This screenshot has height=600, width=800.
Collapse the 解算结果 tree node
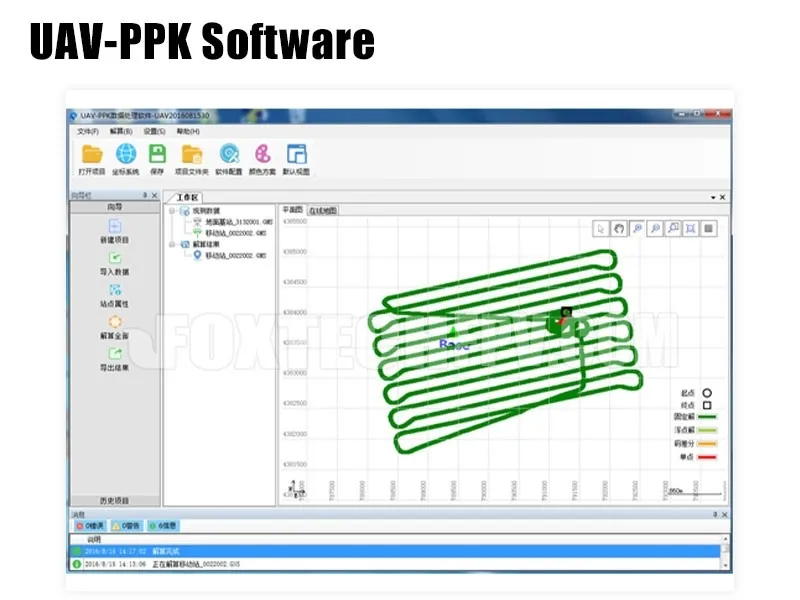(172, 244)
